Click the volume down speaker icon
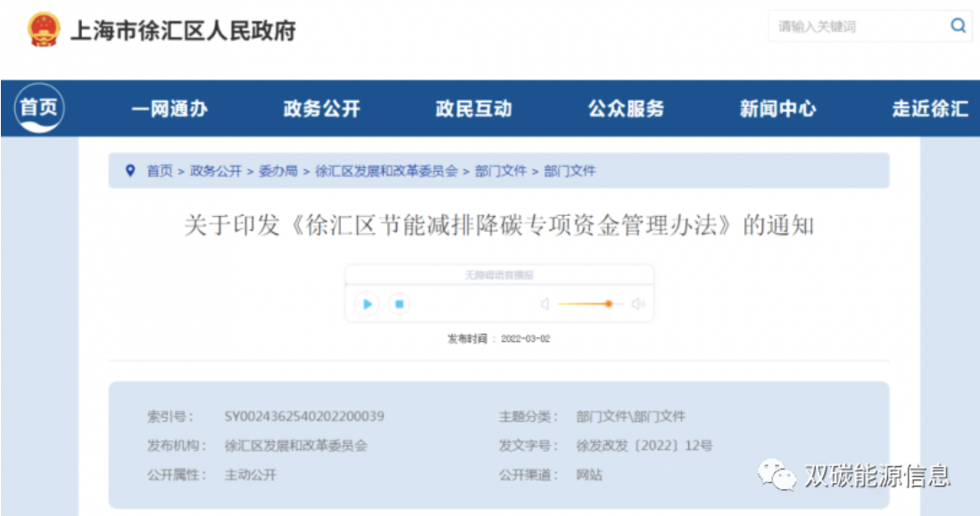Image resolution: width=980 pixels, height=516 pixels. click(544, 304)
